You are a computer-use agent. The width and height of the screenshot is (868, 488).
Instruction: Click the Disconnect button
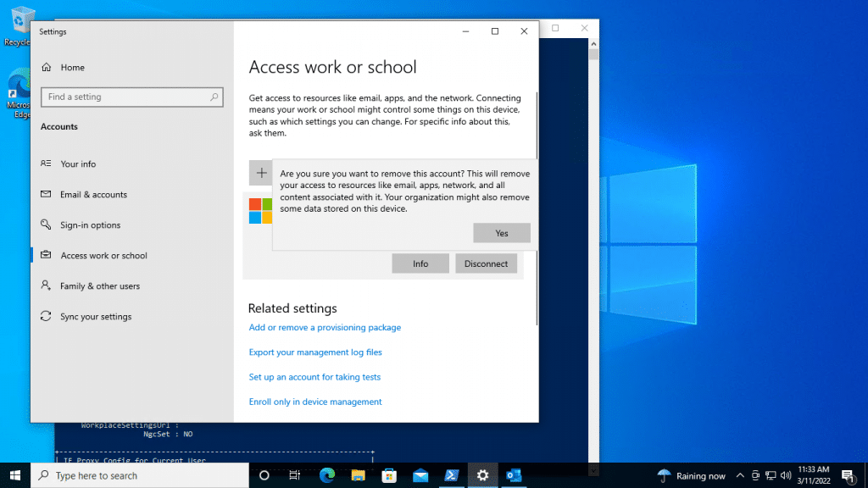(486, 263)
